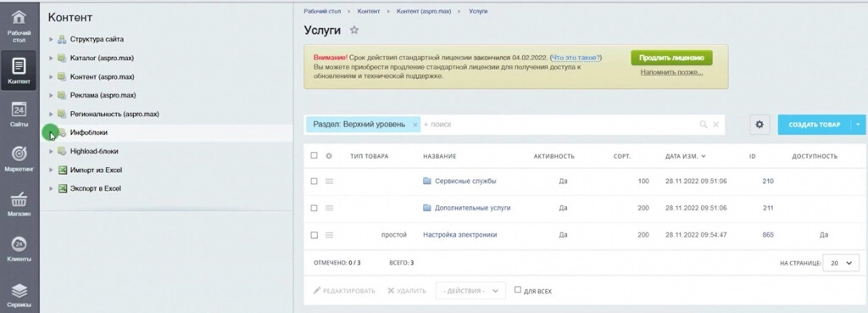This screenshot has width=868, height=313.
Task: Expand the Контент (aspro.max) tree node
Action: [51, 76]
